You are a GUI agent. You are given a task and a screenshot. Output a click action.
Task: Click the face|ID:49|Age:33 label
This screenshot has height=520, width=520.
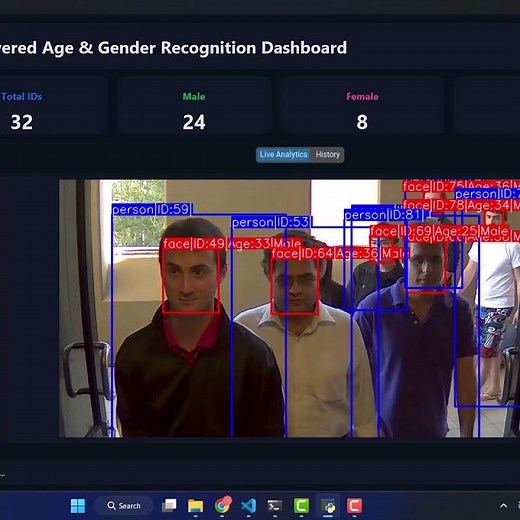232,244
